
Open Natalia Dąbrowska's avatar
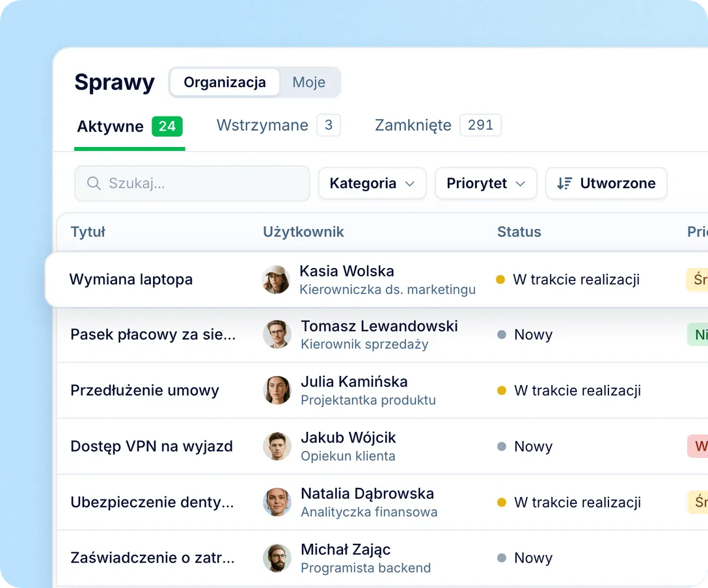277,501
